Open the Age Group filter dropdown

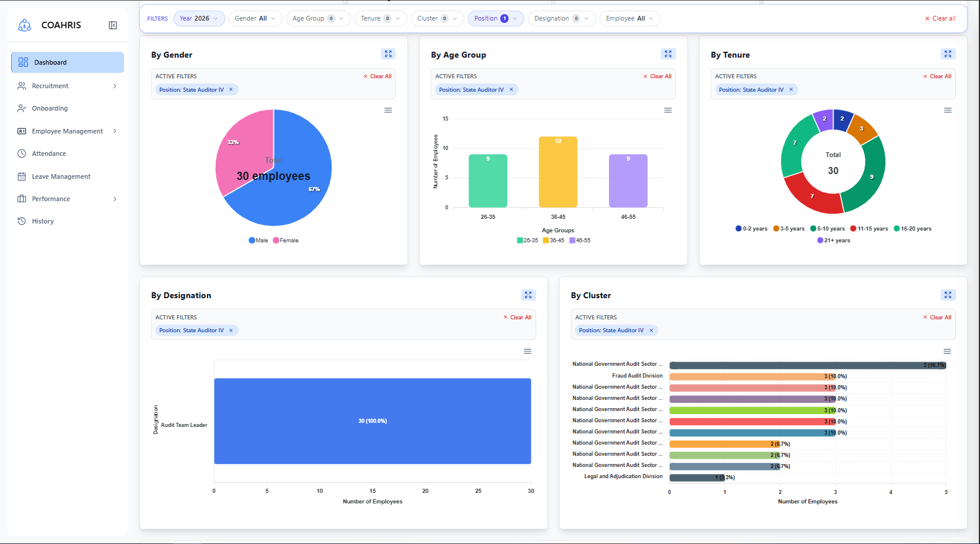click(318, 19)
